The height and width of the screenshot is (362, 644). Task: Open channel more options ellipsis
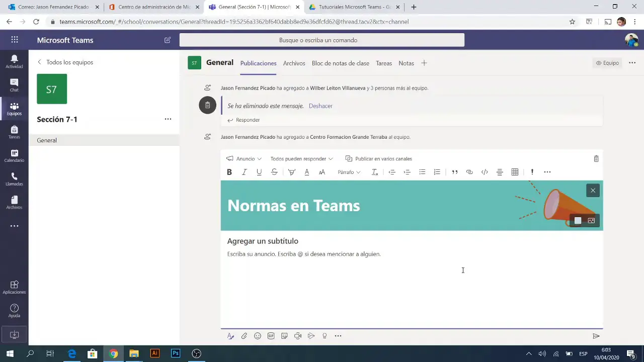(632, 63)
